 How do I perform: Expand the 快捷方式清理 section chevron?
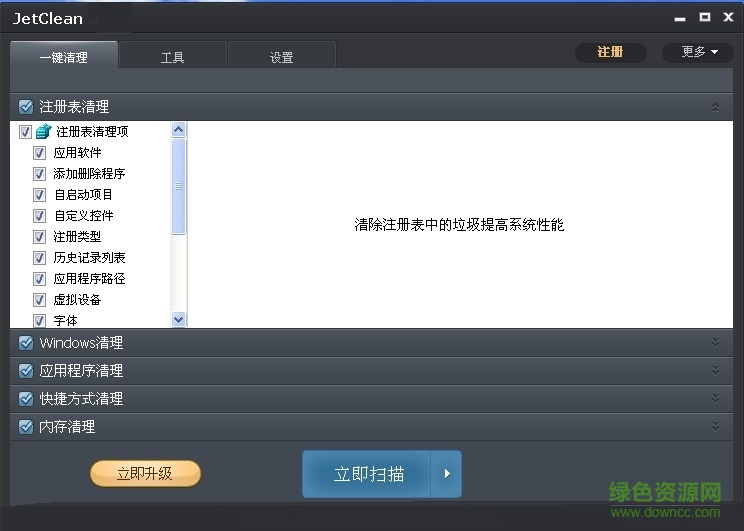pyautogui.click(x=715, y=398)
